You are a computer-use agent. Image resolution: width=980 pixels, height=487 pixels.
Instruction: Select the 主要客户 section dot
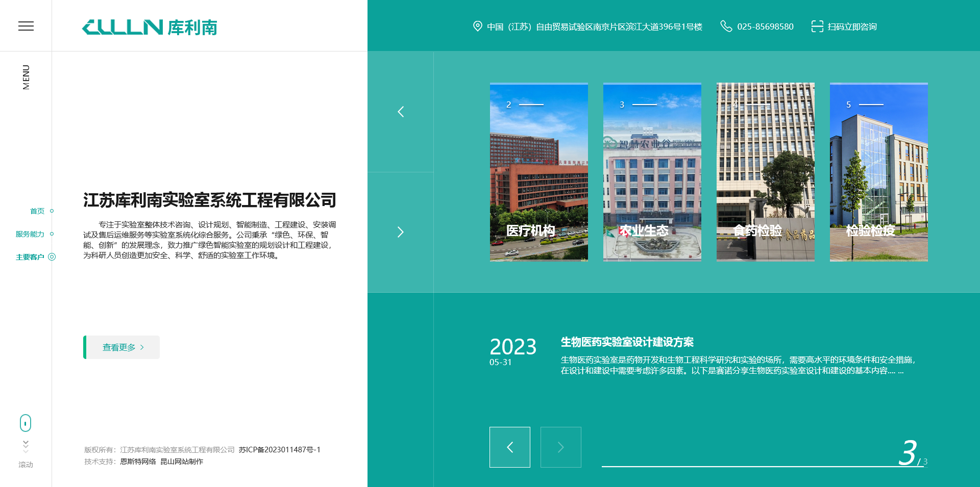tap(52, 257)
